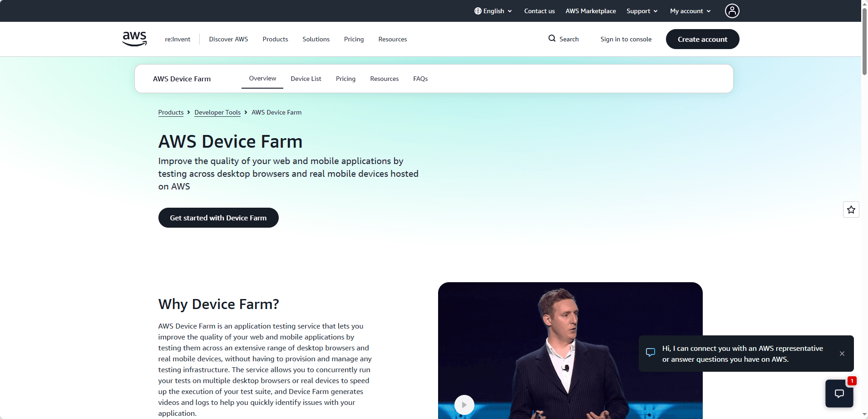Open the Products menu in main navigation
This screenshot has width=868, height=419.
pos(275,39)
